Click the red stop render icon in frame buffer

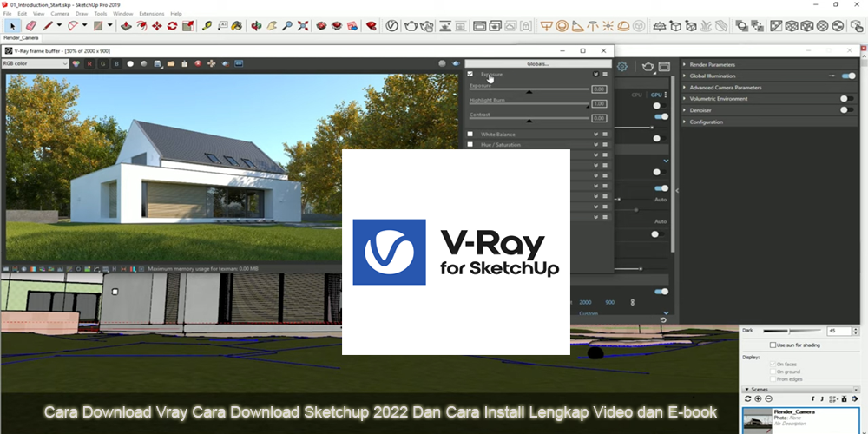click(198, 63)
